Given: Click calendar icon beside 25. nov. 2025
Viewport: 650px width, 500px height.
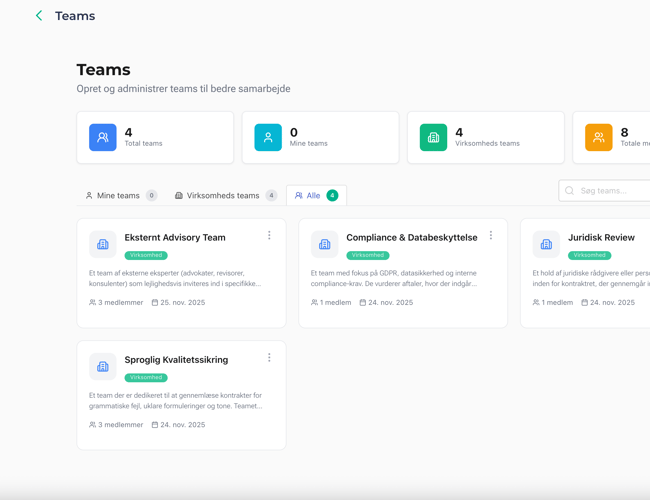Looking at the screenshot, I should click(155, 303).
